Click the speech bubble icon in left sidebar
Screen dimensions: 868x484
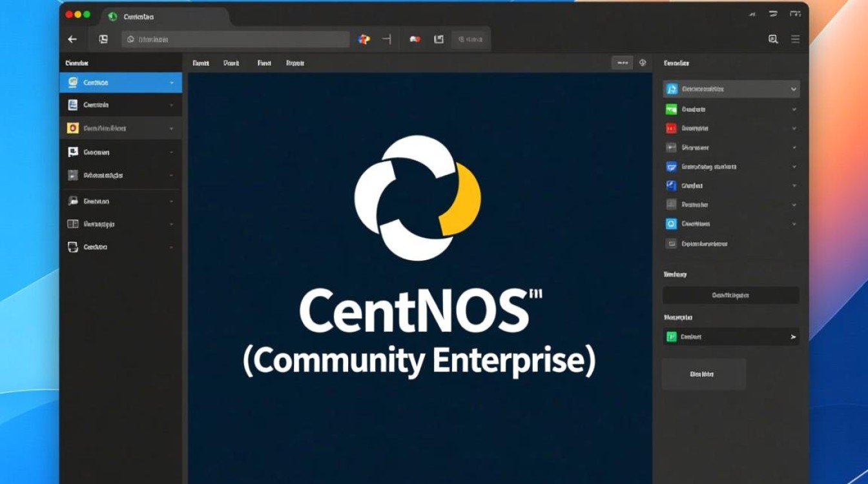click(73, 201)
